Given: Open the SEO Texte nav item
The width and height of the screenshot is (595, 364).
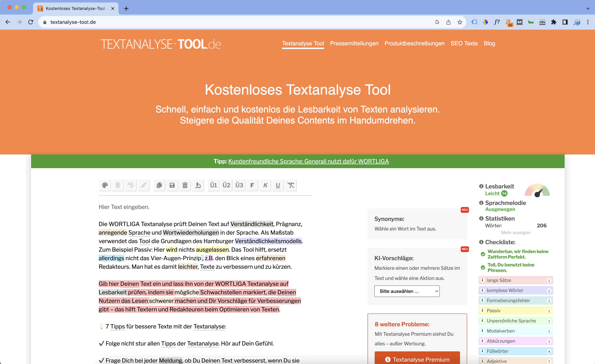Looking at the screenshot, I should coord(464,43).
